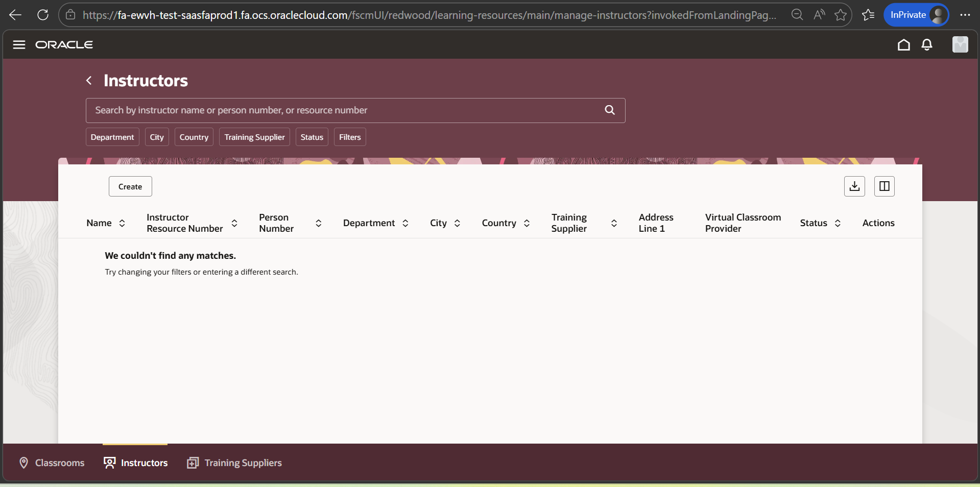Sort by the Status column header arrows
This screenshot has height=487, width=980.
(838, 223)
